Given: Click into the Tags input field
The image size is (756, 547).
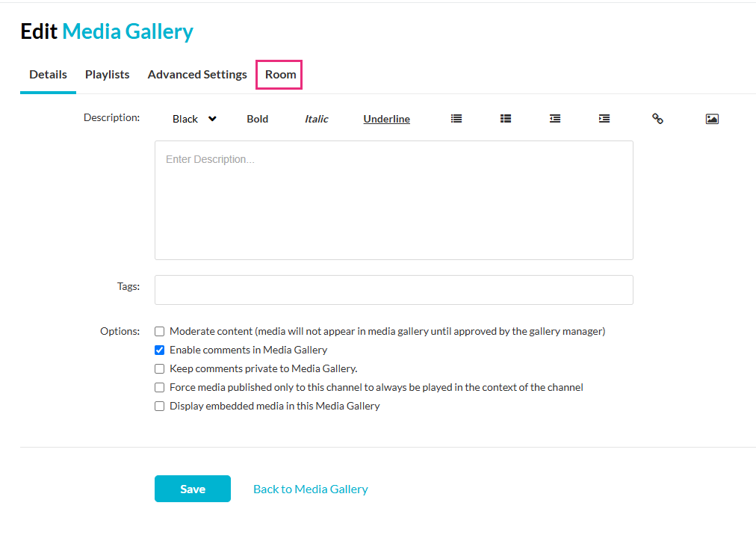Looking at the screenshot, I should point(394,290).
